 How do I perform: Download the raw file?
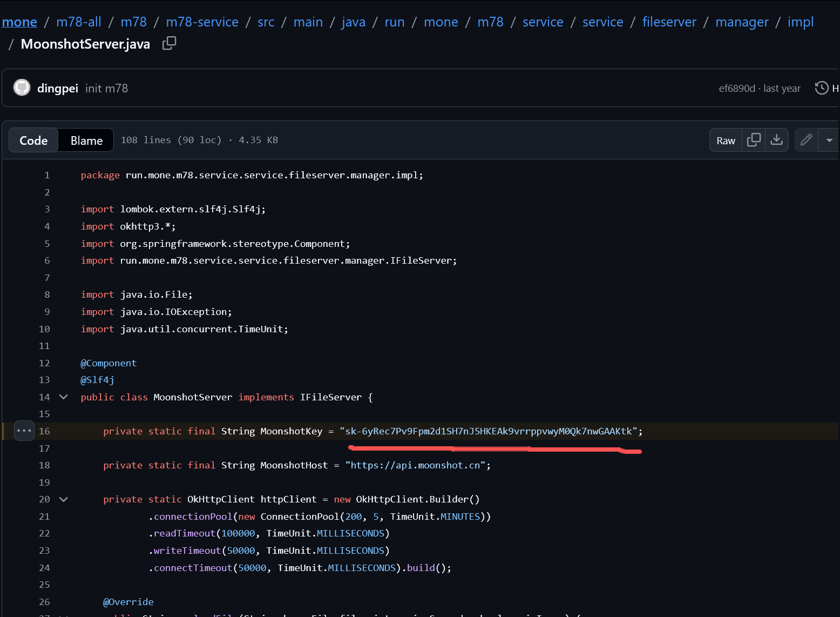click(776, 140)
